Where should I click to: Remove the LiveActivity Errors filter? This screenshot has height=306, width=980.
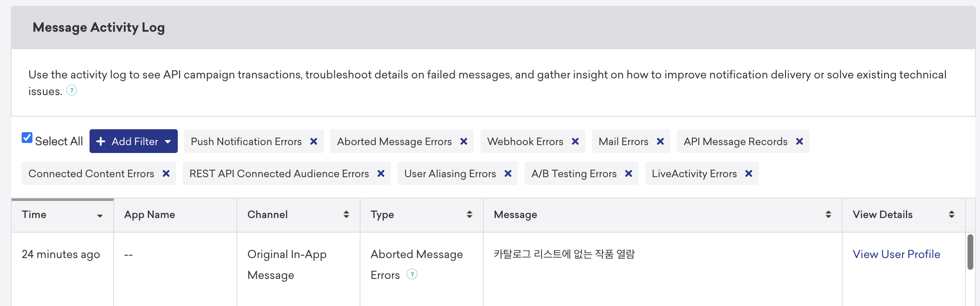coord(749,173)
